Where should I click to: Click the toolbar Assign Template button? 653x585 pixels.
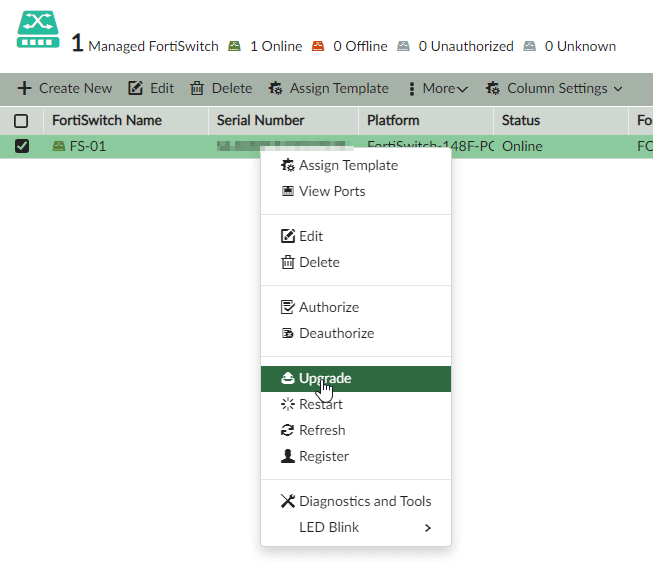(x=329, y=88)
